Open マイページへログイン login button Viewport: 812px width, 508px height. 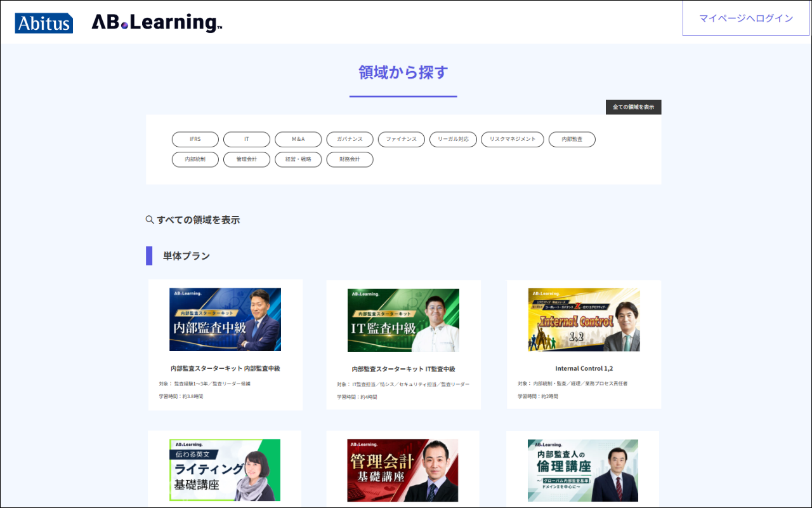point(746,18)
